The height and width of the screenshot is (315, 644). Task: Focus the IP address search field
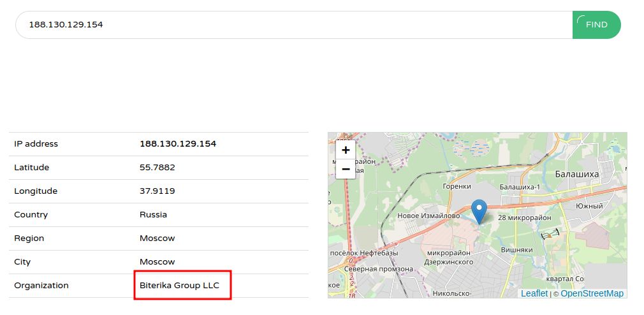tap(294, 25)
